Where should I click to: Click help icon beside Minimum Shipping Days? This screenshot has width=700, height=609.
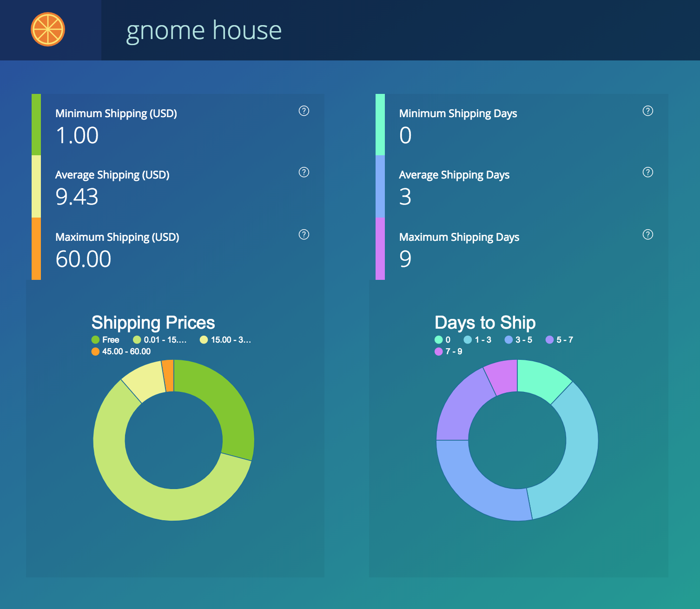click(x=647, y=111)
